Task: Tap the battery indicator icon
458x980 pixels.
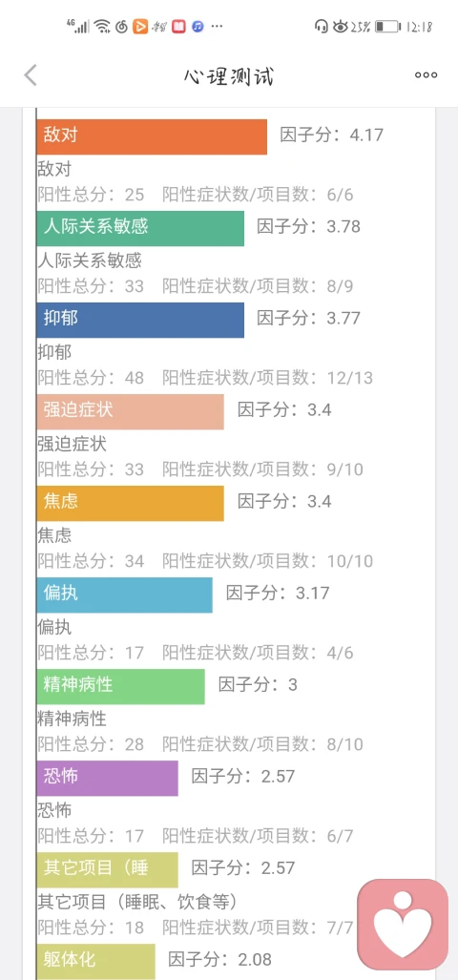Action: (x=387, y=27)
